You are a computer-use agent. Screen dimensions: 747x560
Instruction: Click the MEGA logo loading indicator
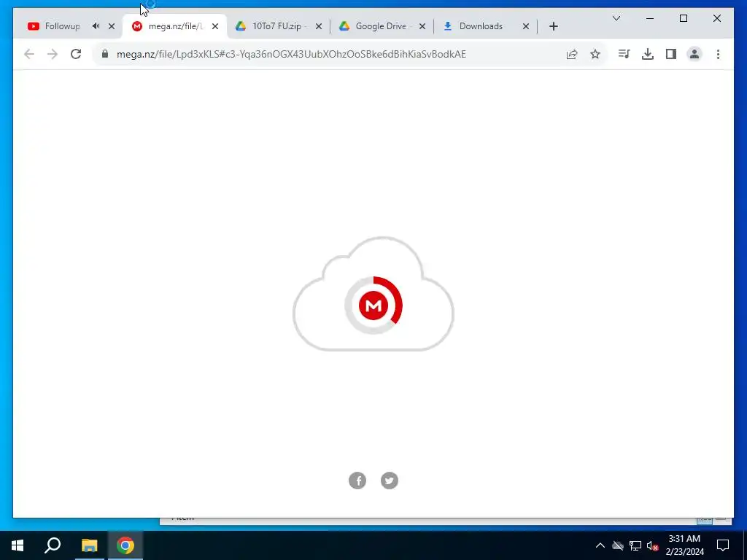(x=373, y=306)
